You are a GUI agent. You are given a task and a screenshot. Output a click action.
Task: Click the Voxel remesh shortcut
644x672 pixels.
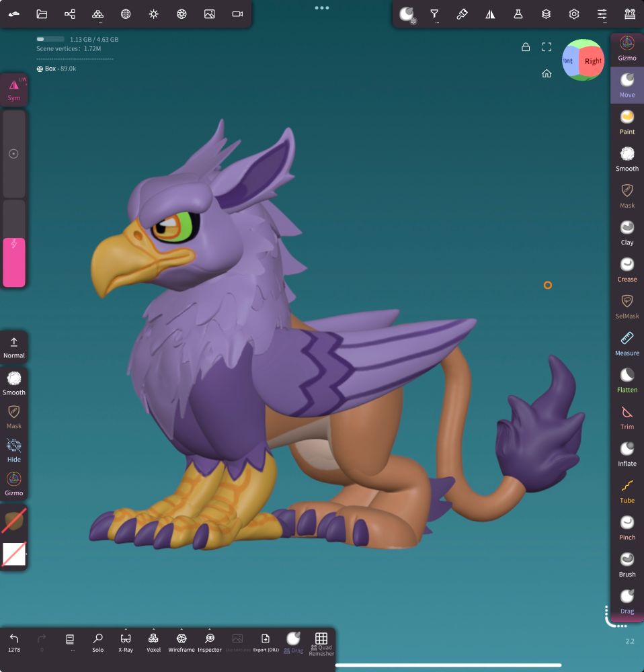tap(153, 643)
